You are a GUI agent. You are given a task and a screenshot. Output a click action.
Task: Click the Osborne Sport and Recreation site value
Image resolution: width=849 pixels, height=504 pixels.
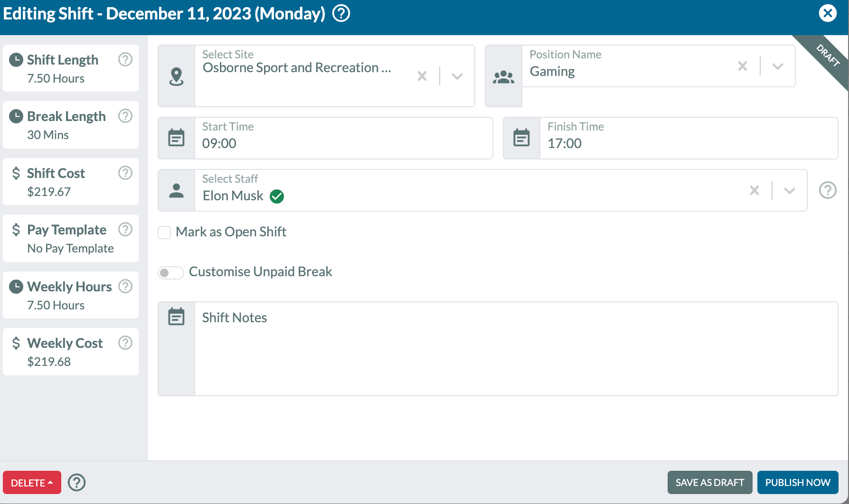[x=297, y=68]
